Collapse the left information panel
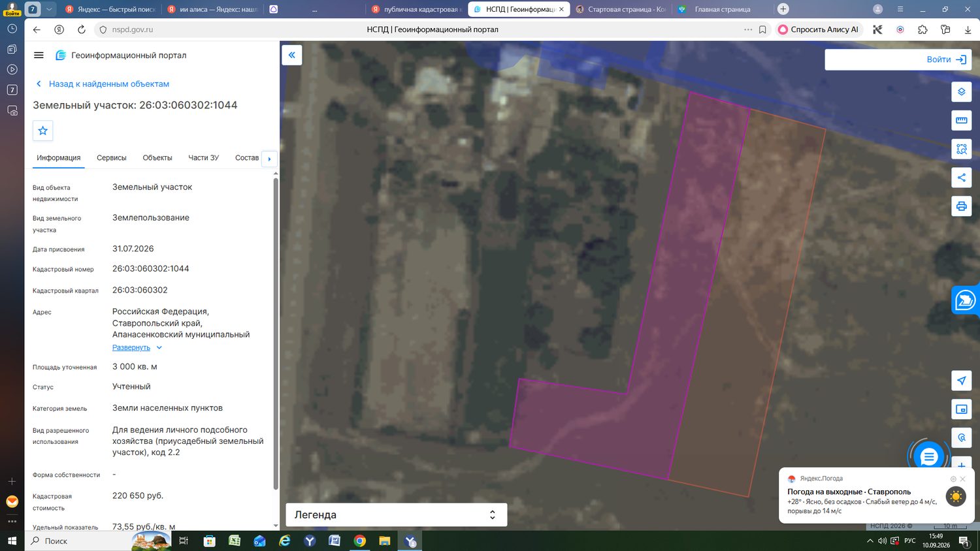980x551 pixels. (292, 55)
